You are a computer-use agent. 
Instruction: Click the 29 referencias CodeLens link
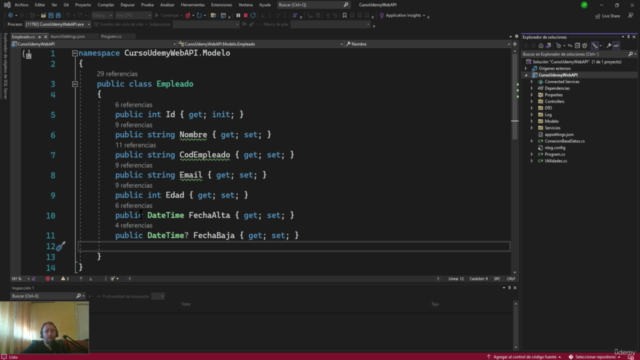pos(117,74)
